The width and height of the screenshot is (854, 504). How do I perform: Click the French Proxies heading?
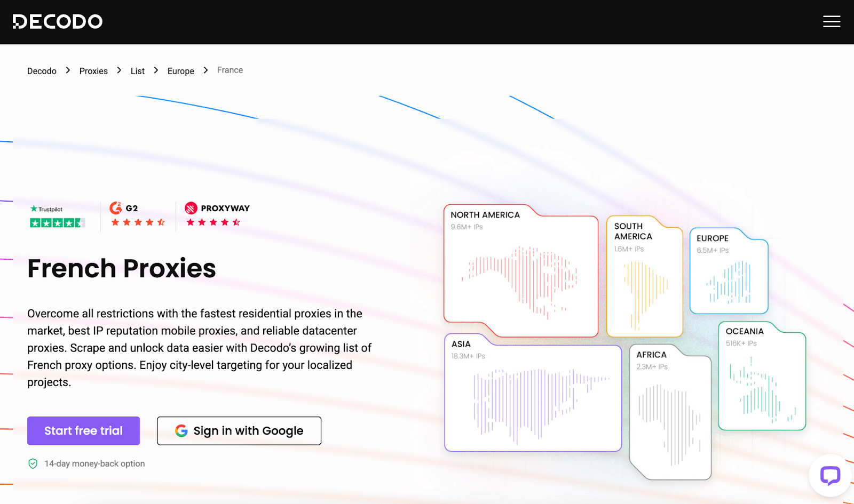122,268
